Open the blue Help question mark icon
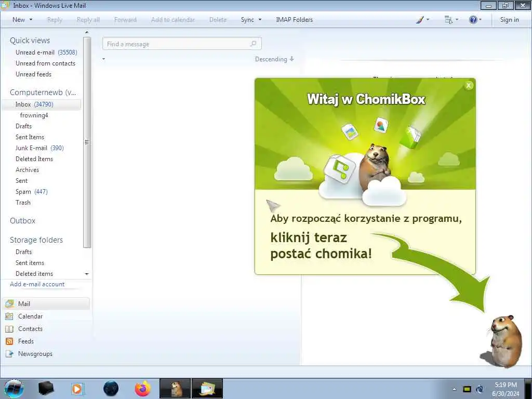This screenshot has width=532, height=399. tap(473, 20)
